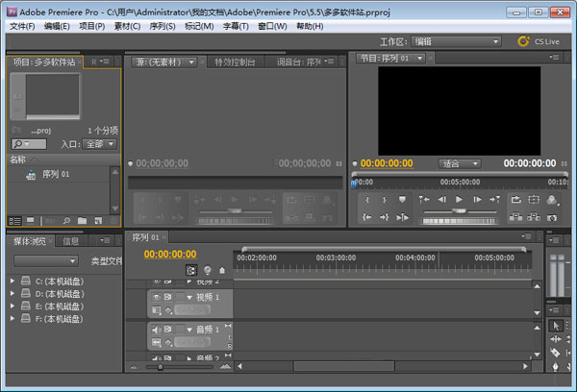Click the Find magnifier icon in Project panel
Screen dimensions: 577x392
(x=67, y=221)
